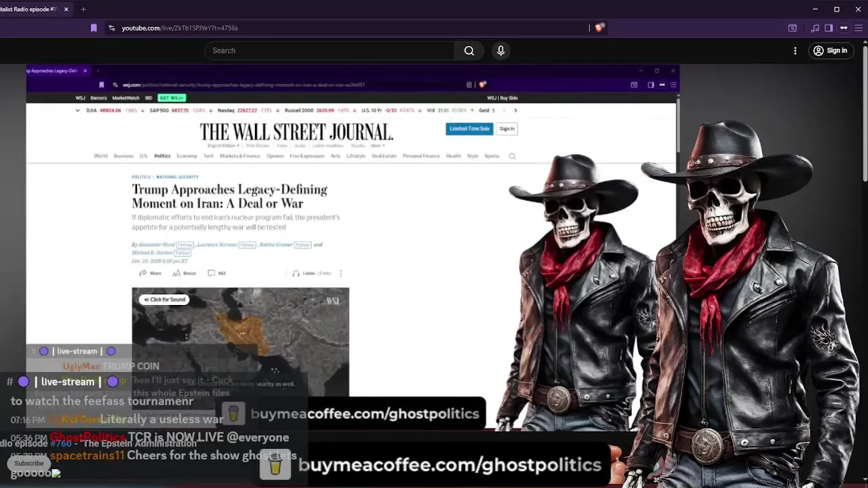Click the Subscribe button at bottom left

(x=29, y=464)
